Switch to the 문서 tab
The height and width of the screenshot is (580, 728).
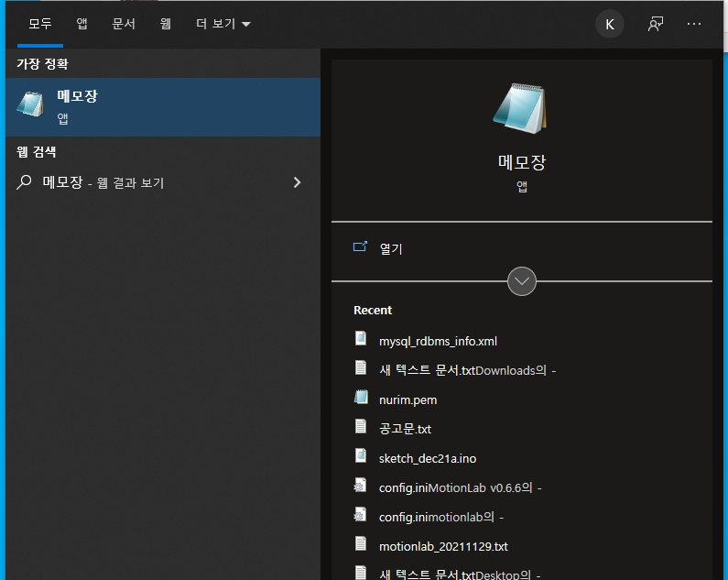tap(124, 24)
